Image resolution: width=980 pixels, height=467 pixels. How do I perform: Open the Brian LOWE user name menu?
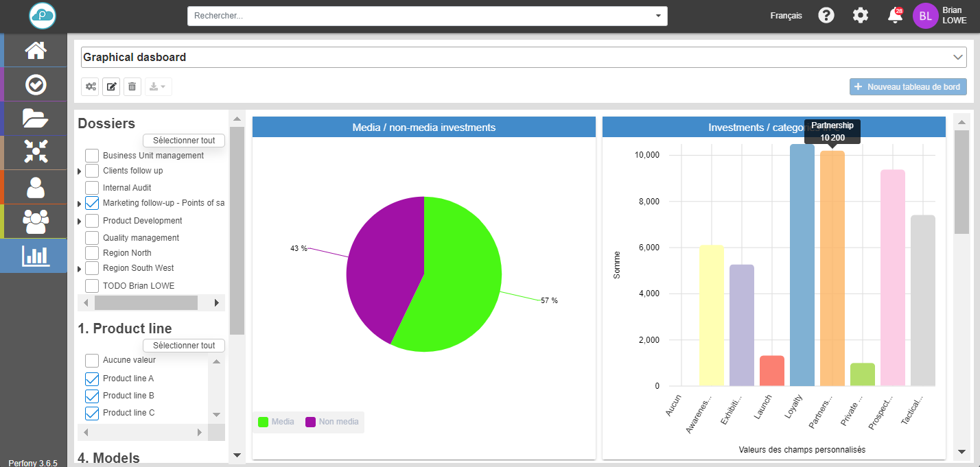[955, 16]
